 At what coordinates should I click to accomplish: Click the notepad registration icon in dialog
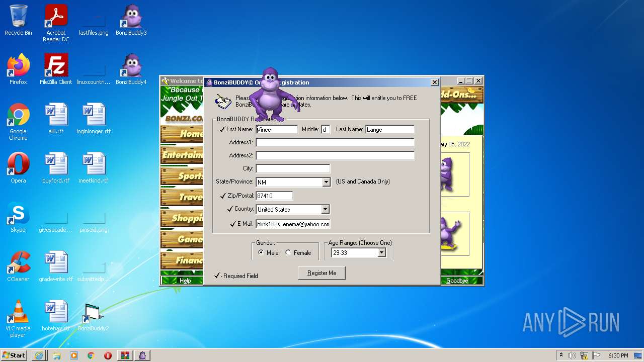223,101
